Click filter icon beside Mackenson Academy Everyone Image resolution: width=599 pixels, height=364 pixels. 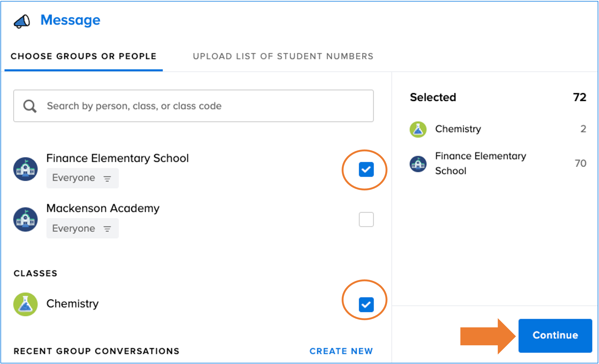coord(107,228)
